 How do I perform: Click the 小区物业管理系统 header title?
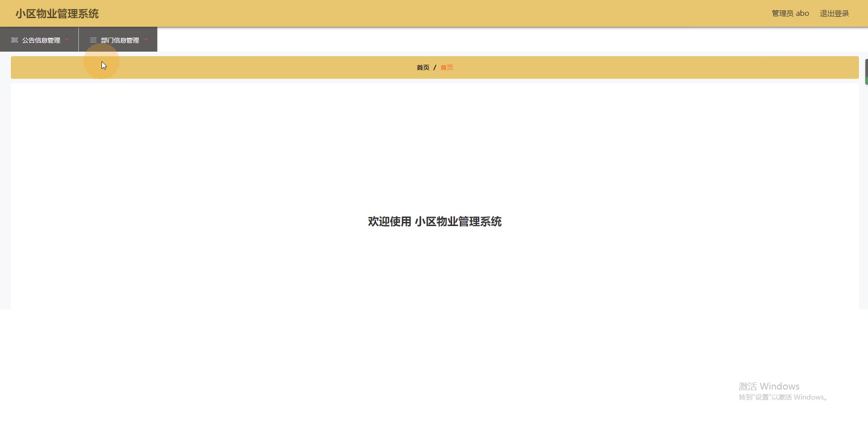click(x=57, y=14)
